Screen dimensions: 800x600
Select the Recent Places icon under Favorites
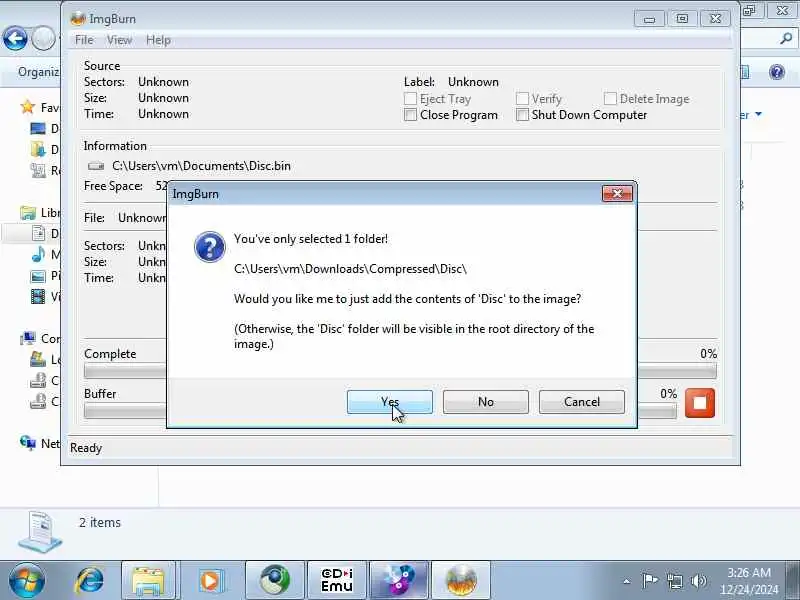point(38,170)
